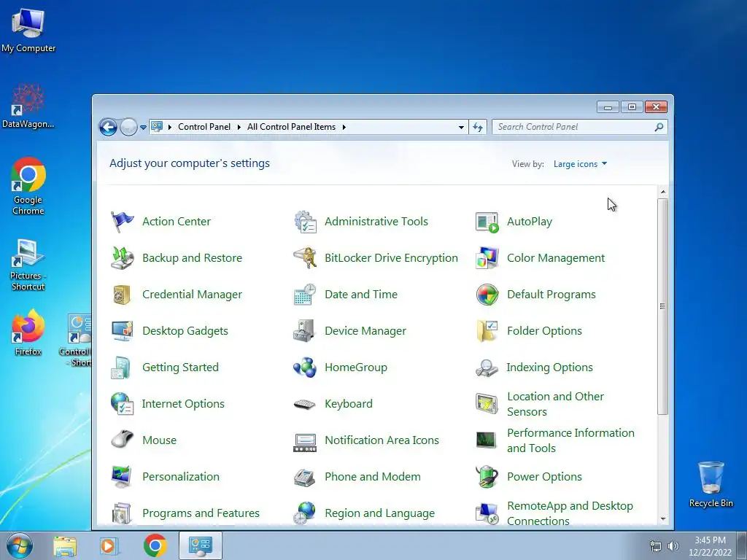The image size is (747, 560).
Task: Open the 'Device Manager' link
Action: (x=365, y=331)
